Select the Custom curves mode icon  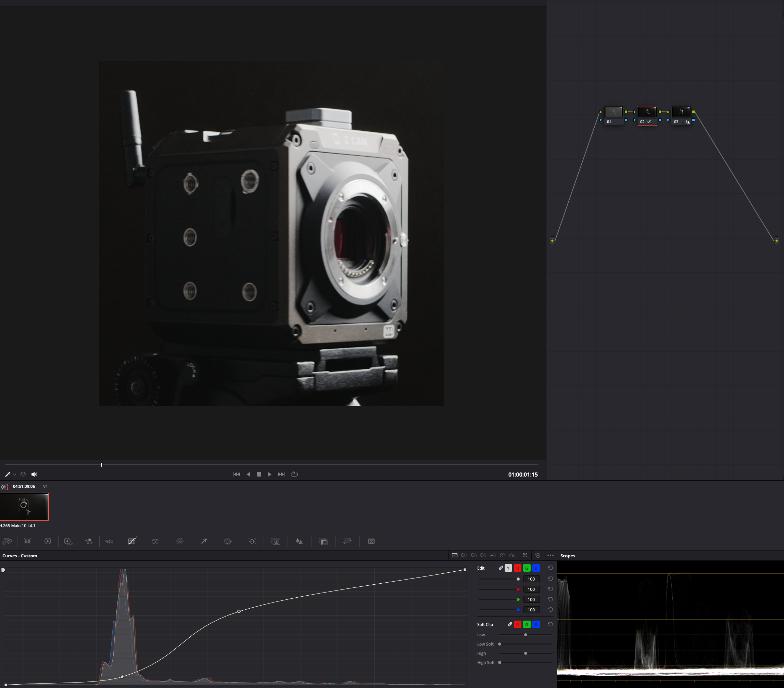pos(455,555)
